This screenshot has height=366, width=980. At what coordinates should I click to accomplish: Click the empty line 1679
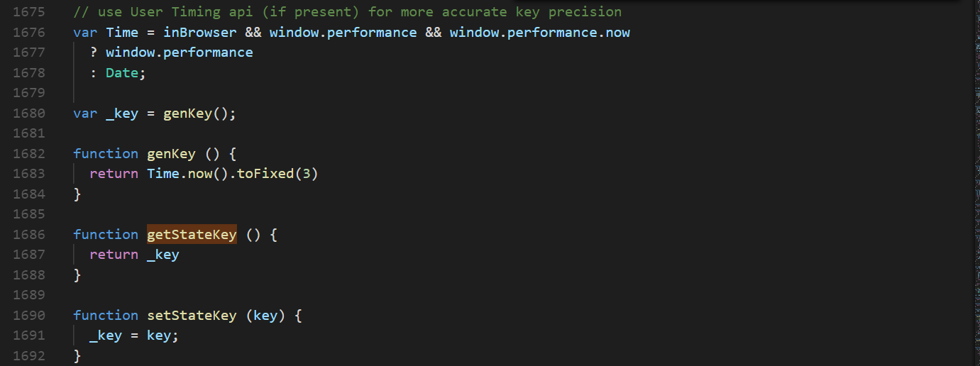(284, 93)
